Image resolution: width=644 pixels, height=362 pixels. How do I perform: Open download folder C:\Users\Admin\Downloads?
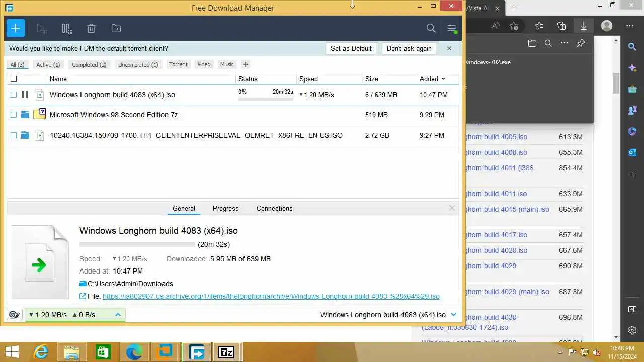(126, 284)
